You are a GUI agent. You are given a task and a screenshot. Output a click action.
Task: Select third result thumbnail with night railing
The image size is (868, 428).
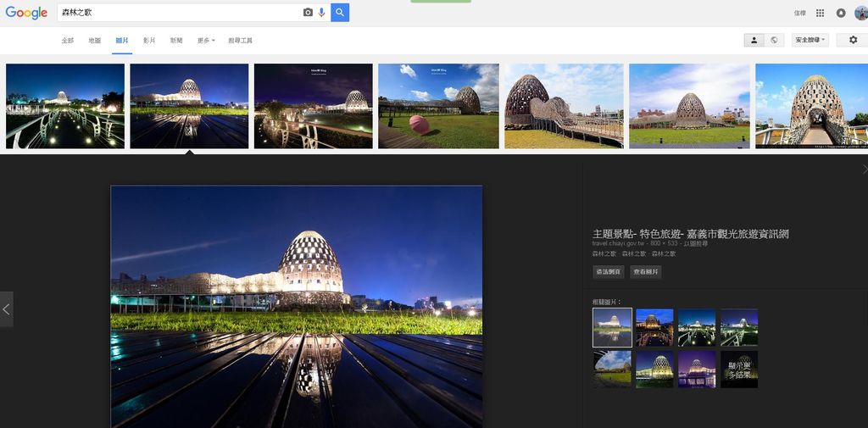pos(314,106)
